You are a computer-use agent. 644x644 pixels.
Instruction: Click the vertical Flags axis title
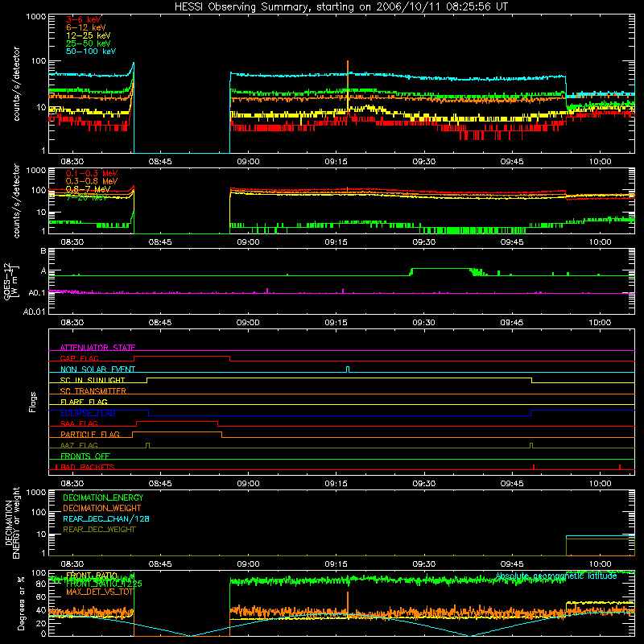pyautogui.click(x=33, y=402)
